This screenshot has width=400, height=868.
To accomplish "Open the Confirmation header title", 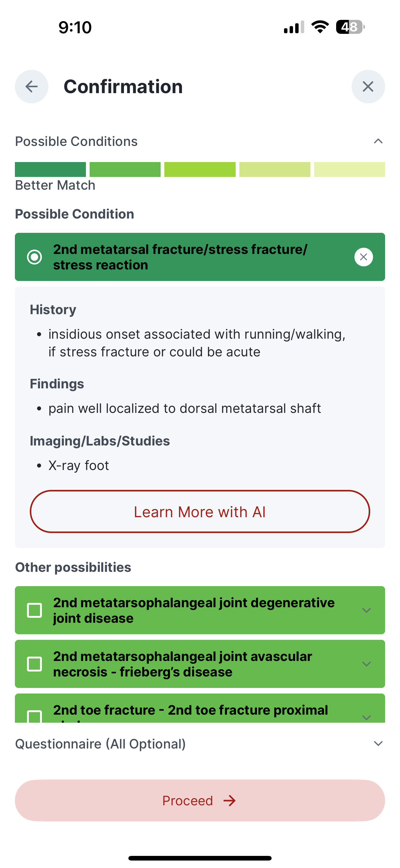I will tap(123, 87).
